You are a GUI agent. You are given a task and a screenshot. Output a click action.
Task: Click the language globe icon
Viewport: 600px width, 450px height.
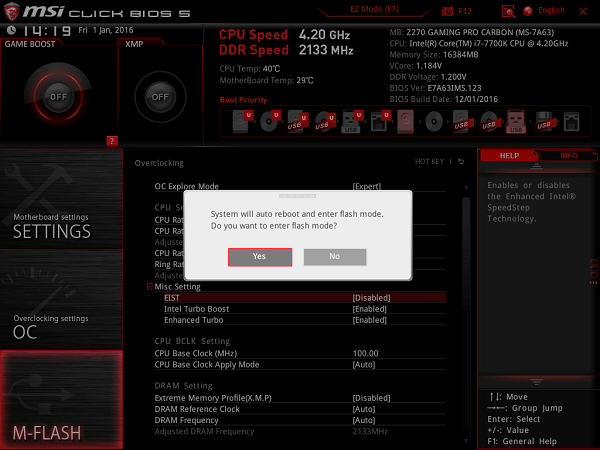[528, 11]
